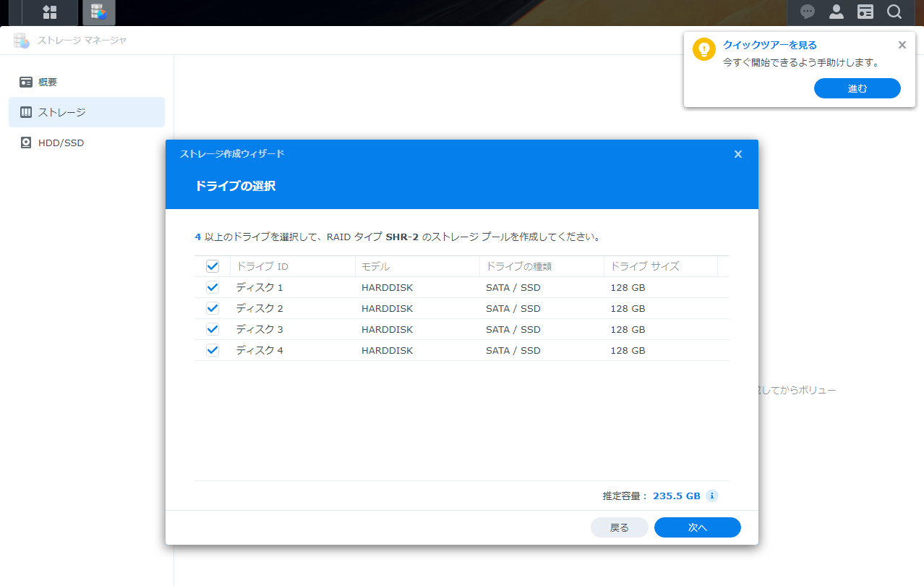Uncheck the ディスク 3 checkbox

tap(213, 329)
